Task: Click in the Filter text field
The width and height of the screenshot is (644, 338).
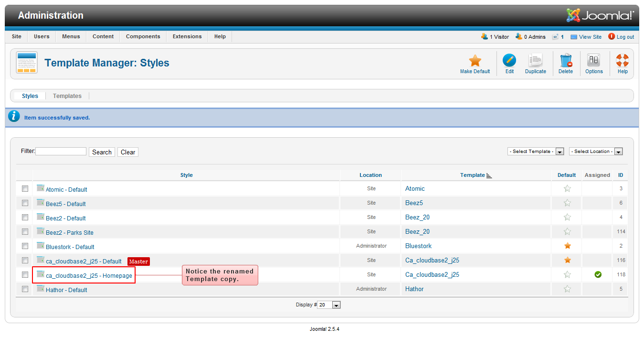Action: click(x=61, y=151)
